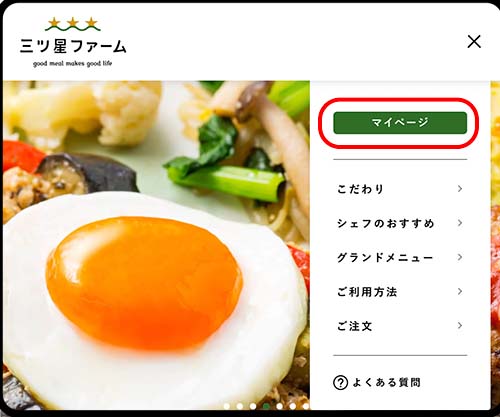Click the arrow icon beside ご注文
This screenshot has height=417, width=500.
460,325
